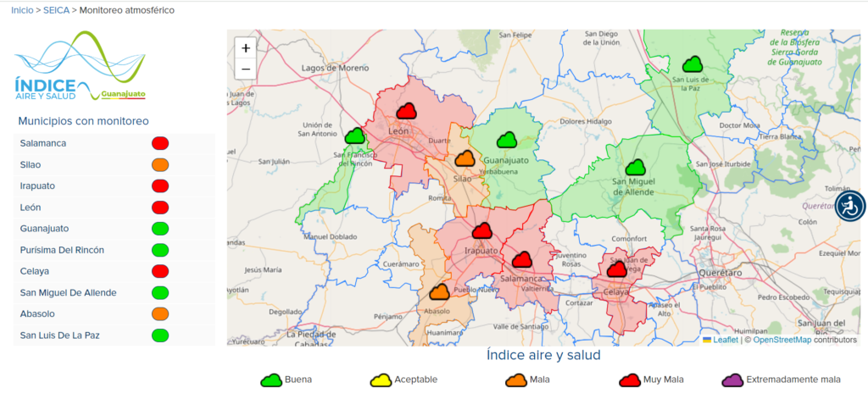Viewport: 868px width, 399px height.
Task: Select the orange cloud marker on Abasolo
Action: click(x=439, y=292)
